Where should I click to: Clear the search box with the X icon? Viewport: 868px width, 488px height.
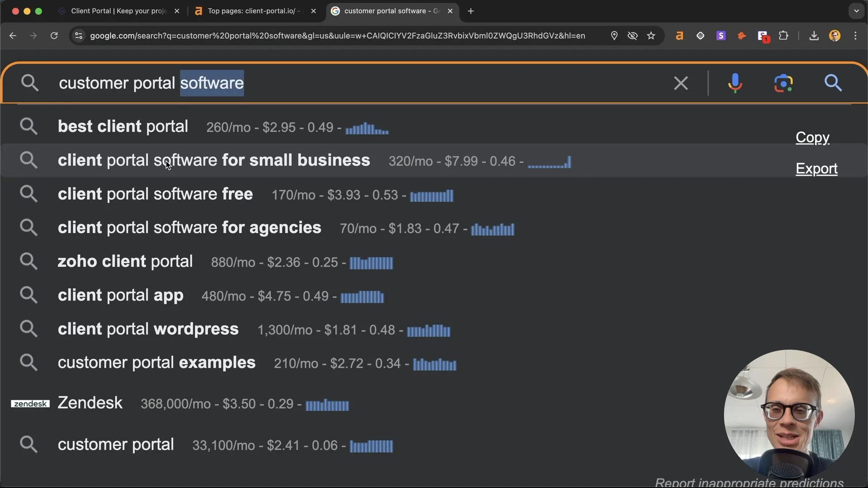coord(681,83)
